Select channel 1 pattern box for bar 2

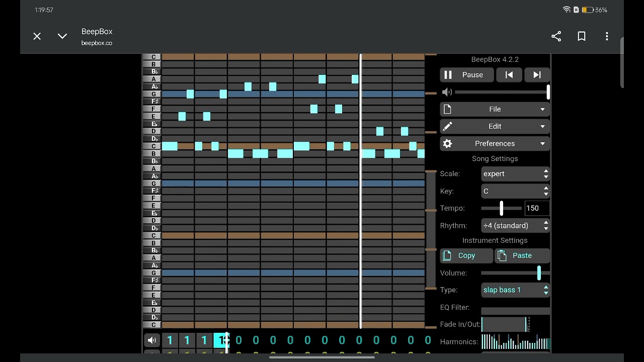coord(187,340)
